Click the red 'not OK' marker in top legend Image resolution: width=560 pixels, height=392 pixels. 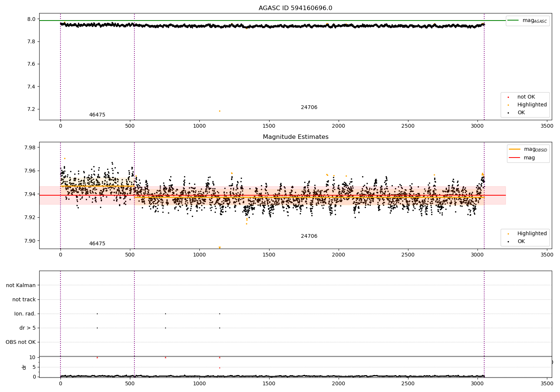508,97
